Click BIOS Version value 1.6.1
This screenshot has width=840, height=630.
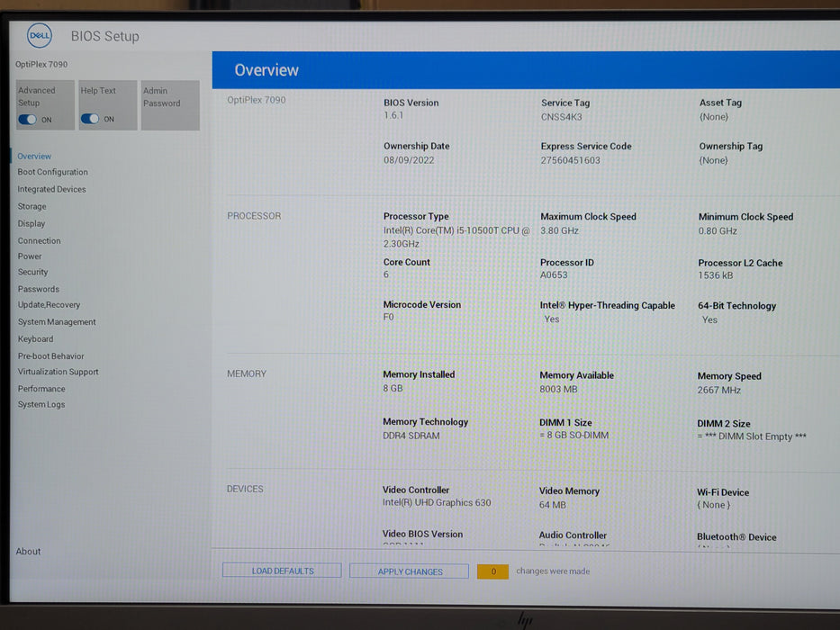tap(393, 115)
